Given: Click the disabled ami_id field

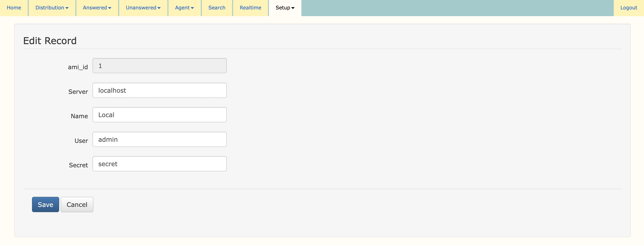Looking at the screenshot, I should [159, 65].
